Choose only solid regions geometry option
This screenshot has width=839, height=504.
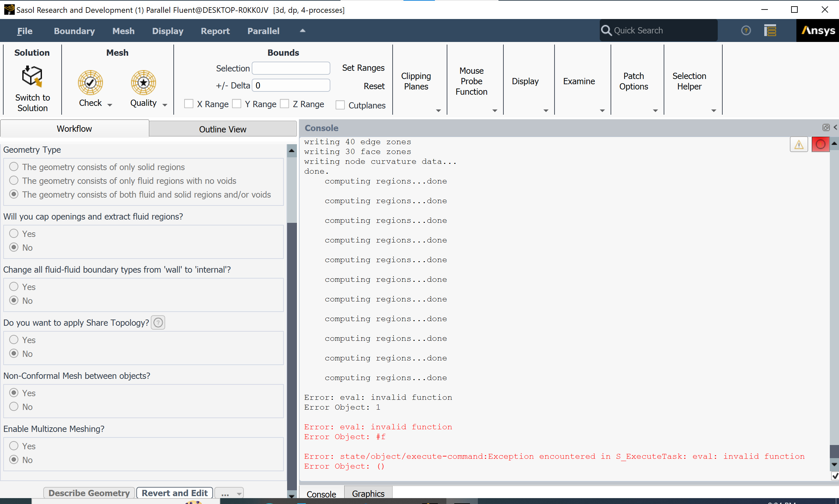[x=14, y=167]
